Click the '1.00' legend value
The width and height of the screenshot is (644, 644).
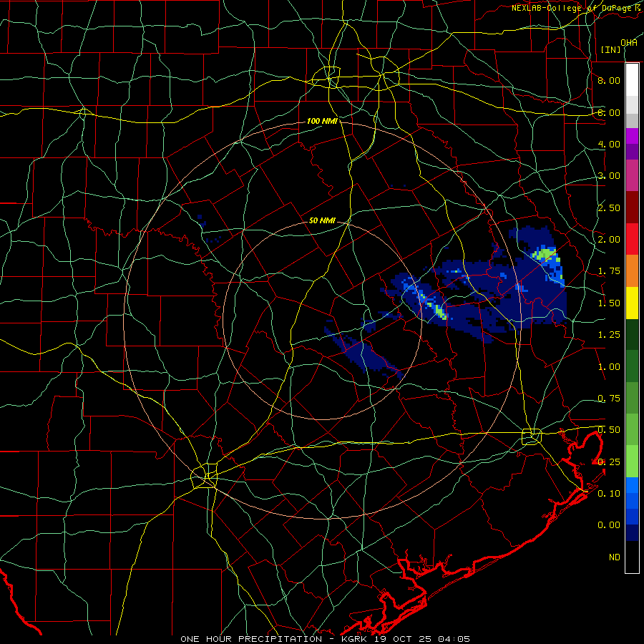[x=609, y=367]
